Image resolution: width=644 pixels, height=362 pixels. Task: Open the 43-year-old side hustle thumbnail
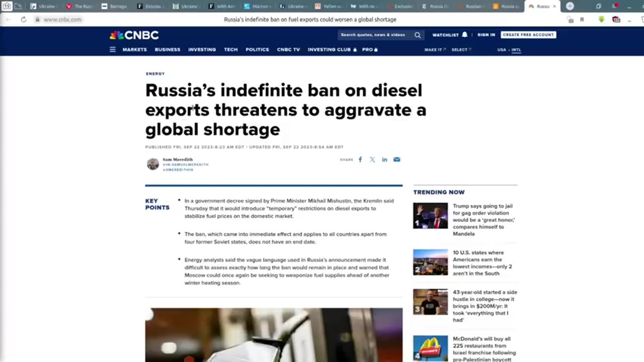click(430, 302)
